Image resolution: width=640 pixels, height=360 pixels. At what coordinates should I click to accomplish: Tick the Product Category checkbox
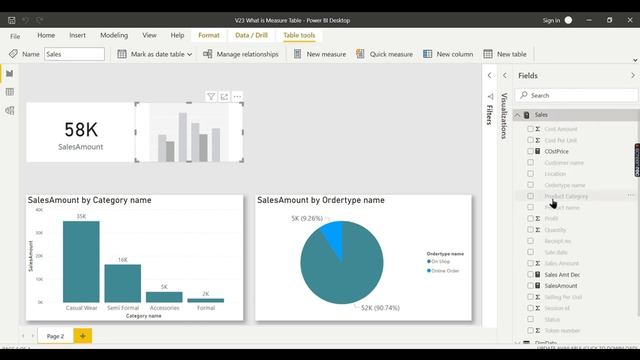[530, 196]
